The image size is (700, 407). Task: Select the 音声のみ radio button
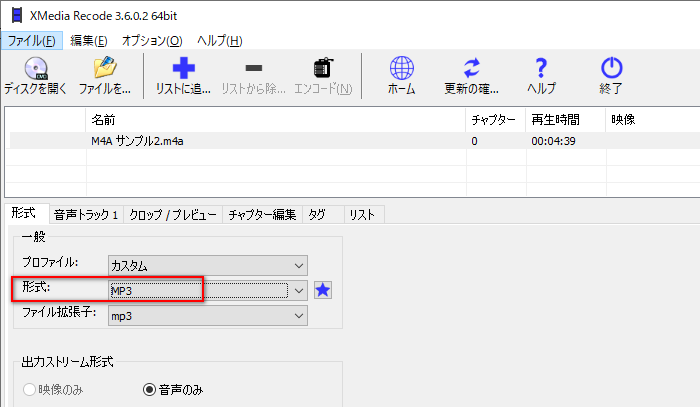(x=150, y=390)
